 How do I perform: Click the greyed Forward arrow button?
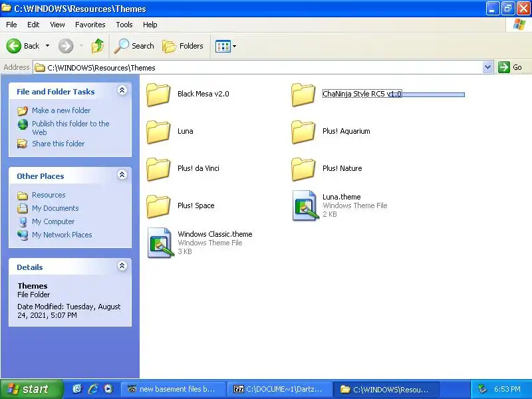coord(66,46)
